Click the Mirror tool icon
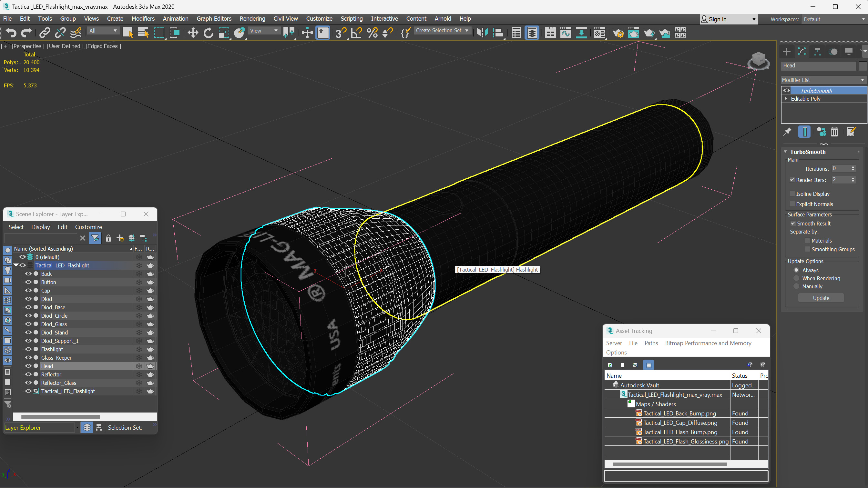This screenshot has width=868, height=488. pyautogui.click(x=483, y=33)
